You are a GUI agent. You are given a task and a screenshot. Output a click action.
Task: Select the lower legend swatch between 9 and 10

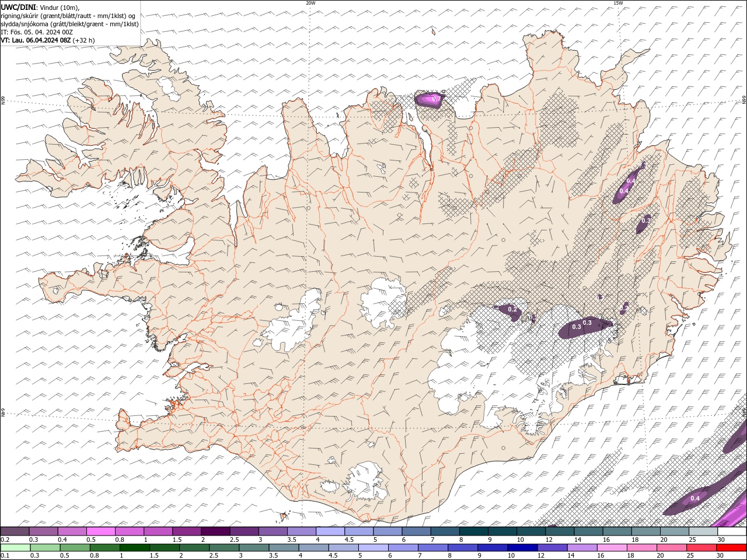pyautogui.click(x=493, y=548)
